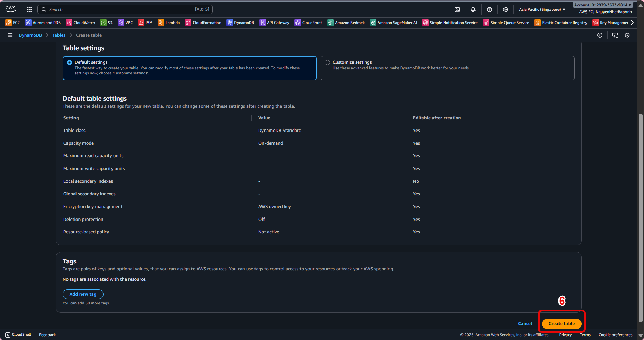
Task: Open the tutorials panel icon beside info
Action: (x=615, y=35)
